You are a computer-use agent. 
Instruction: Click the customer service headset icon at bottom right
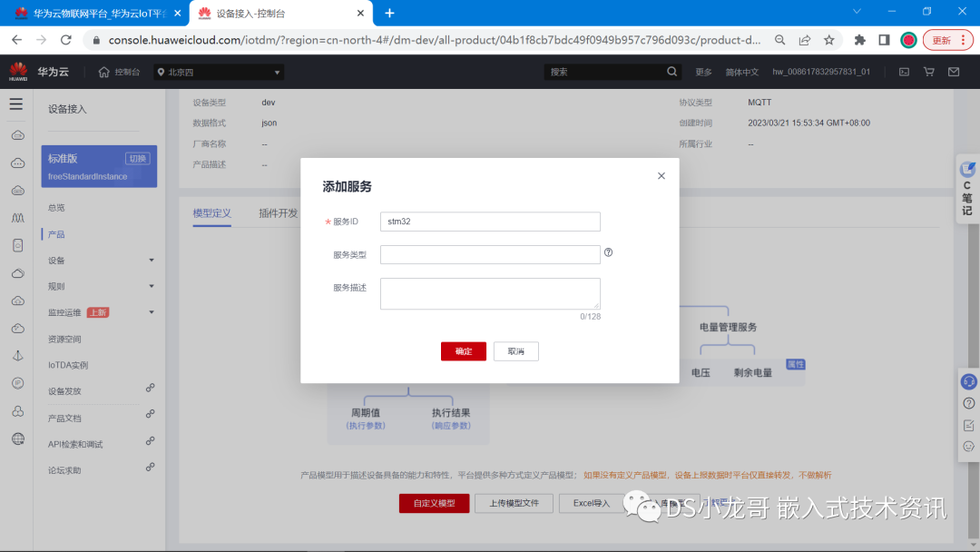point(969,381)
